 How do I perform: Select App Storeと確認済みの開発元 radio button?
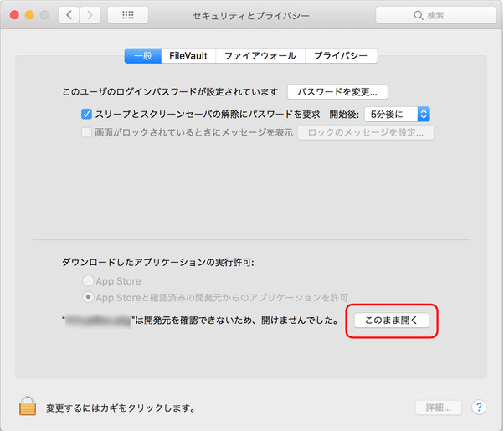(x=88, y=297)
